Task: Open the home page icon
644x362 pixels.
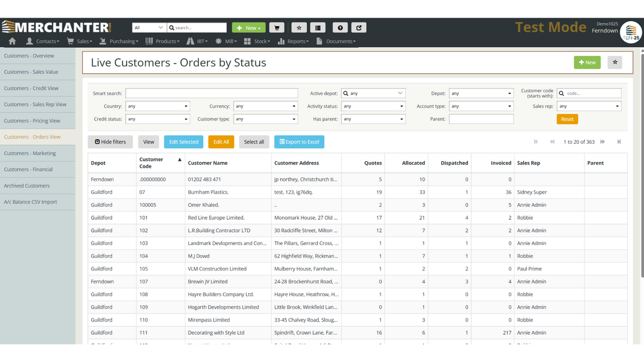Action: pyautogui.click(x=12, y=41)
